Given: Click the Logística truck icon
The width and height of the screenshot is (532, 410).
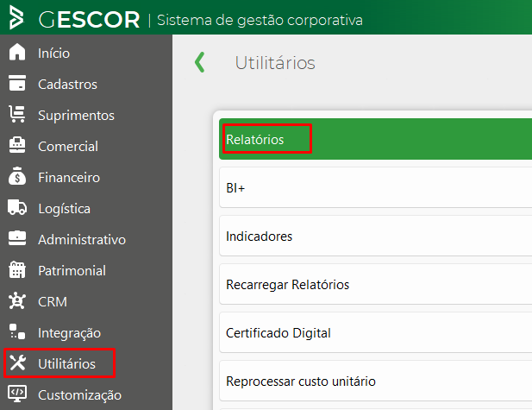Looking at the screenshot, I should [x=17, y=208].
